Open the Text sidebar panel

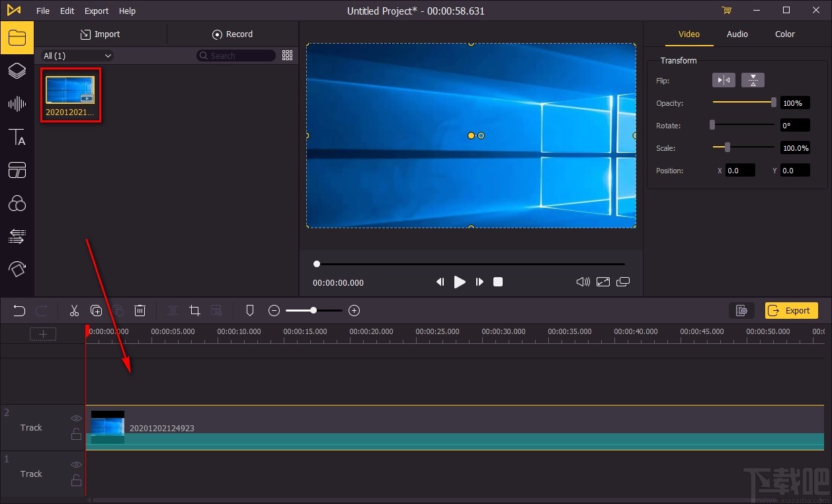point(17,137)
